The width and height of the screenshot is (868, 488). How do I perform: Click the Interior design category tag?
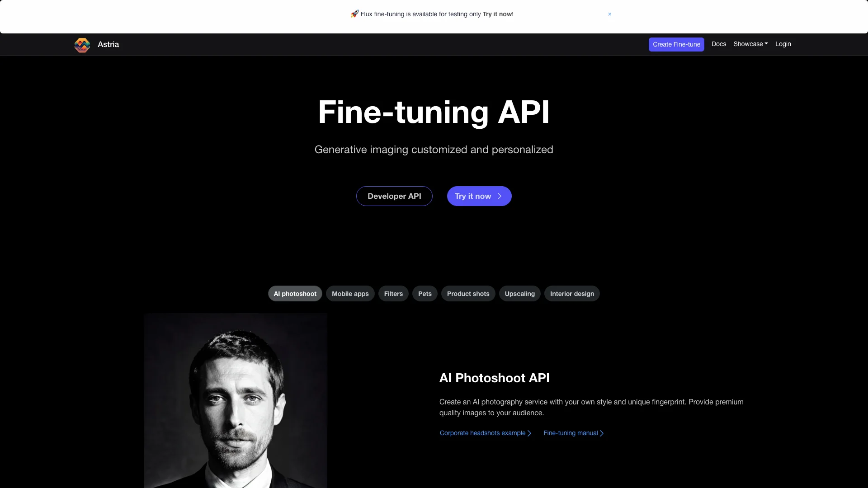pos(572,293)
